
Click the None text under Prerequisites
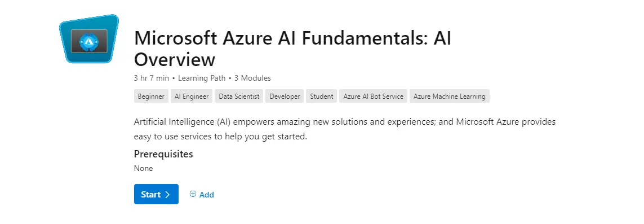pyautogui.click(x=143, y=169)
